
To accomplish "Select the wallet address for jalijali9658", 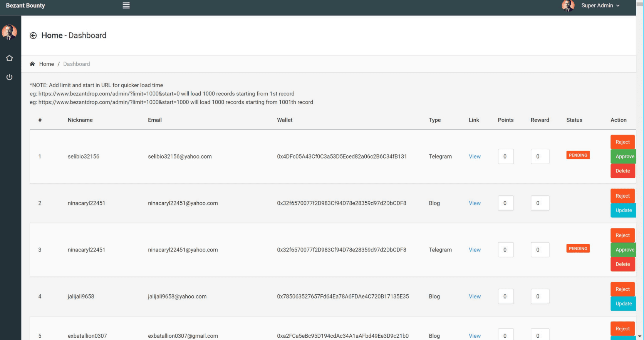I will tap(343, 297).
